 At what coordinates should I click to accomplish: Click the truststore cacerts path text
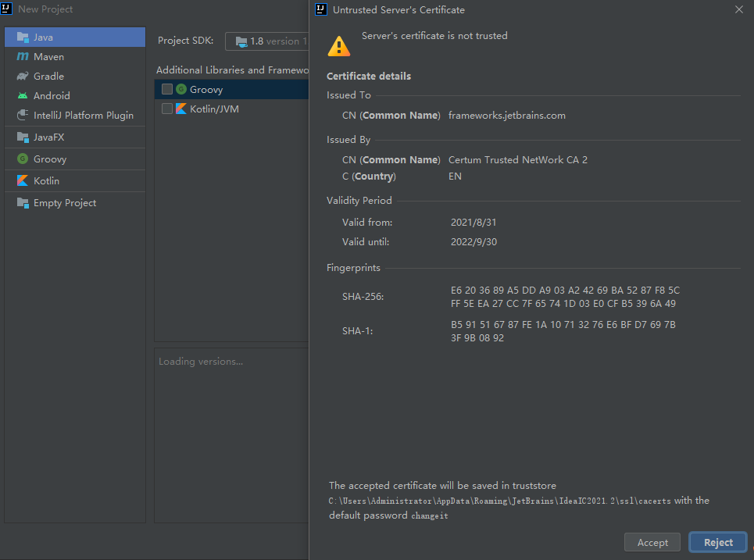coord(499,501)
